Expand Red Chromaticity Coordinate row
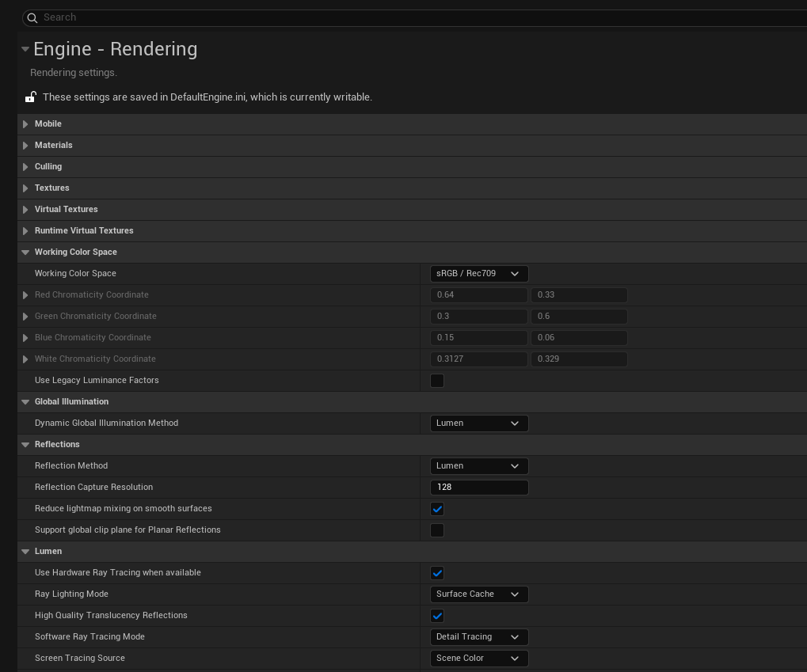Image resolution: width=807 pixels, height=672 pixels. tap(25, 295)
